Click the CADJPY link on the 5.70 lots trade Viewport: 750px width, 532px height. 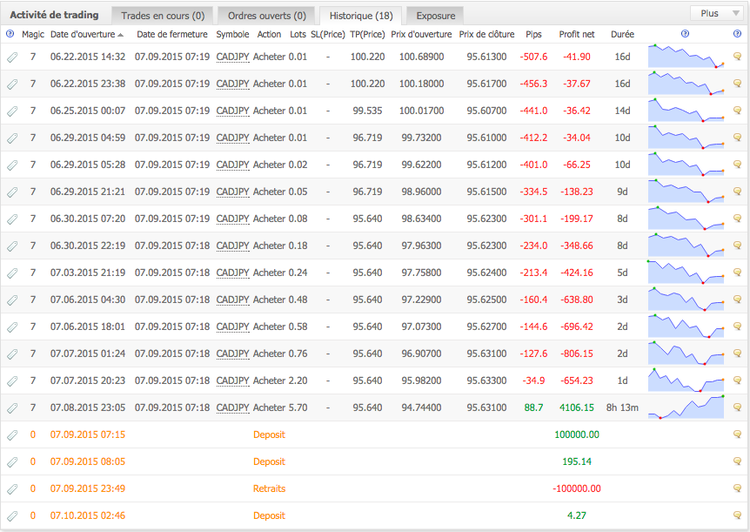click(232, 408)
